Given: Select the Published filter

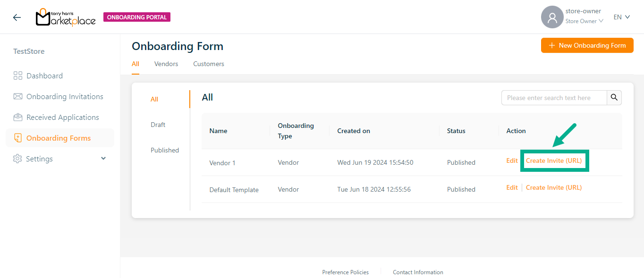Looking at the screenshot, I should click(x=165, y=150).
